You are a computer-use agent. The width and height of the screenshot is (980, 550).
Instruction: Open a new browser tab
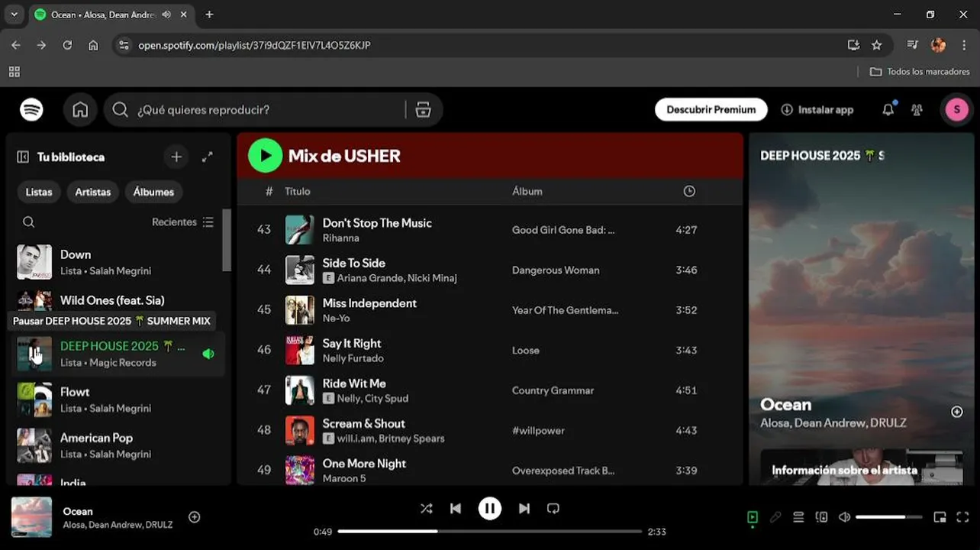(x=209, y=15)
